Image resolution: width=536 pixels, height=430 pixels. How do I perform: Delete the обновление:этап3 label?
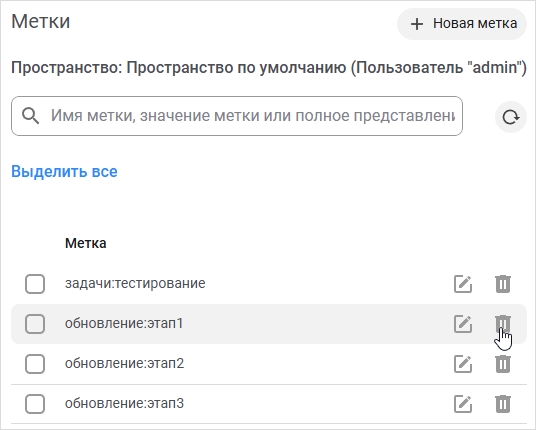pos(502,404)
